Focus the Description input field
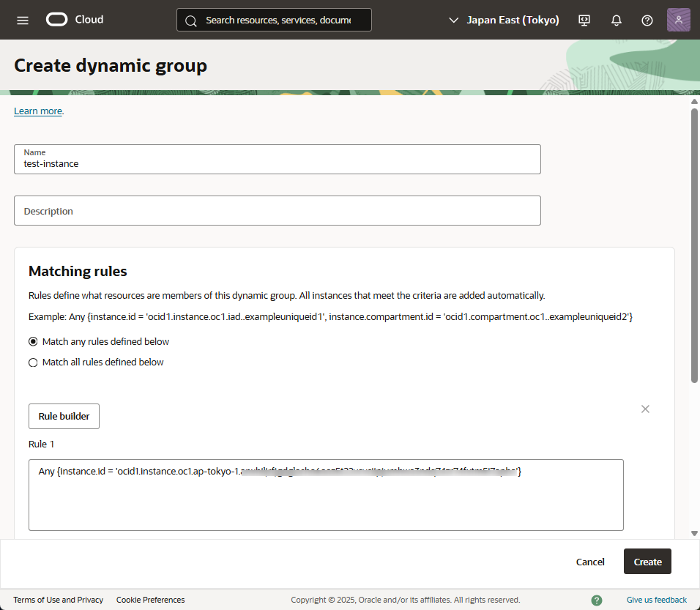The image size is (700, 610). [x=277, y=211]
